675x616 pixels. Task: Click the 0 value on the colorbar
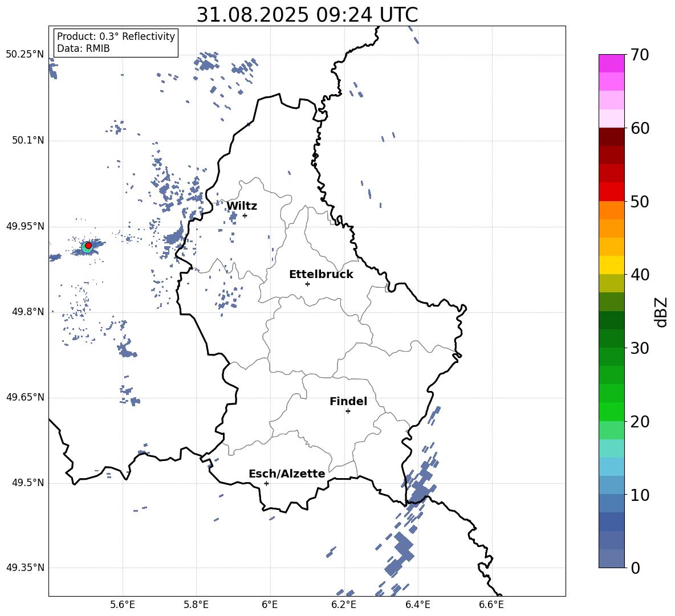pyautogui.click(x=636, y=568)
